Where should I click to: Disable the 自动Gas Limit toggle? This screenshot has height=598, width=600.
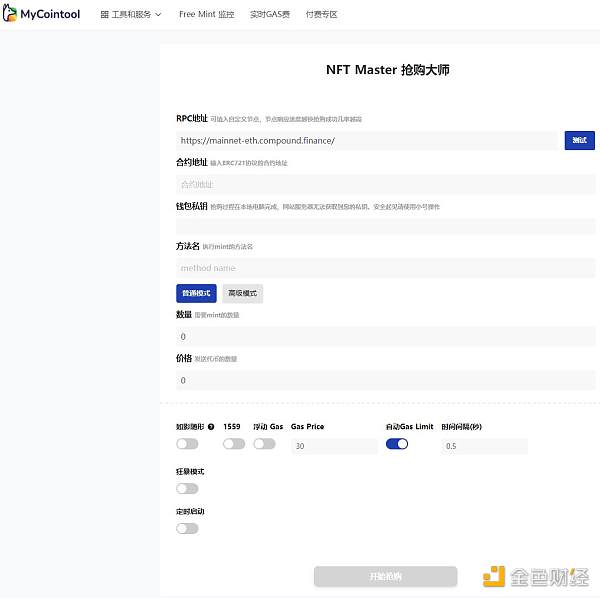pyautogui.click(x=397, y=444)
